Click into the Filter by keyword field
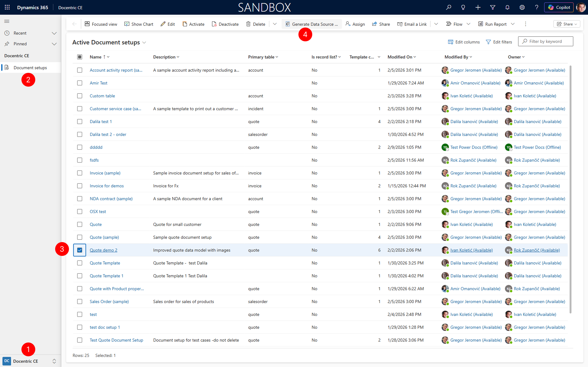 click(x=545, y=41)
